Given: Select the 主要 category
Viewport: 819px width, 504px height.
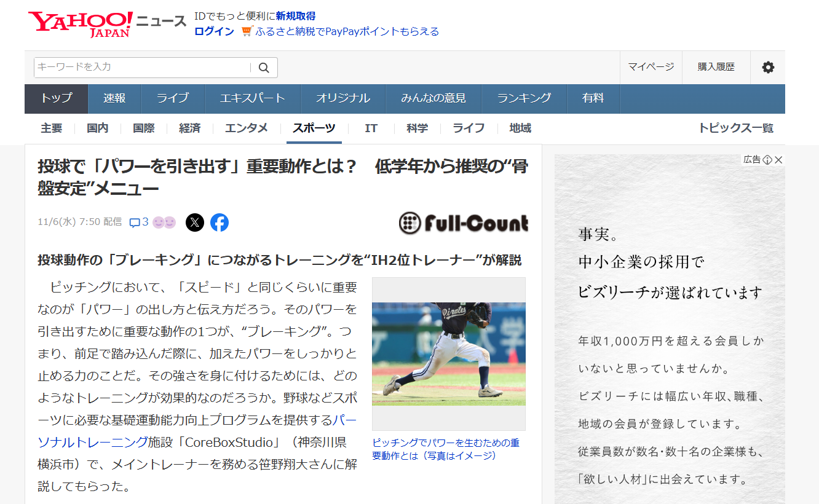Looking at the screenshot, I should pos(52,128).
